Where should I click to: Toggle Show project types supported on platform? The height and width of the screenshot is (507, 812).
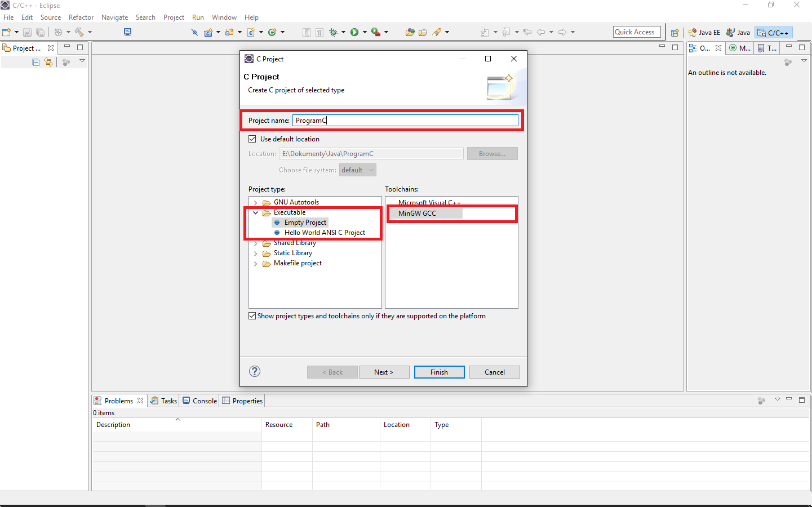252,316
